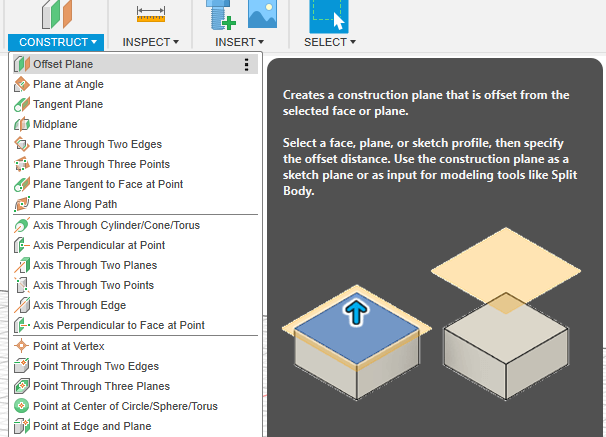
Task: Click the Point Through Two Edges icon
Action: click(22, 366)
